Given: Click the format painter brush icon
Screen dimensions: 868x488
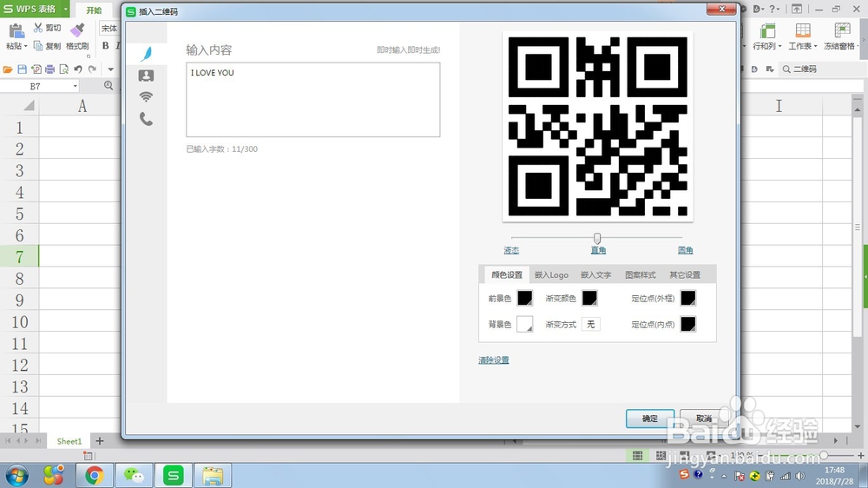Looking at the screenshot, I should tap(77, 30).
